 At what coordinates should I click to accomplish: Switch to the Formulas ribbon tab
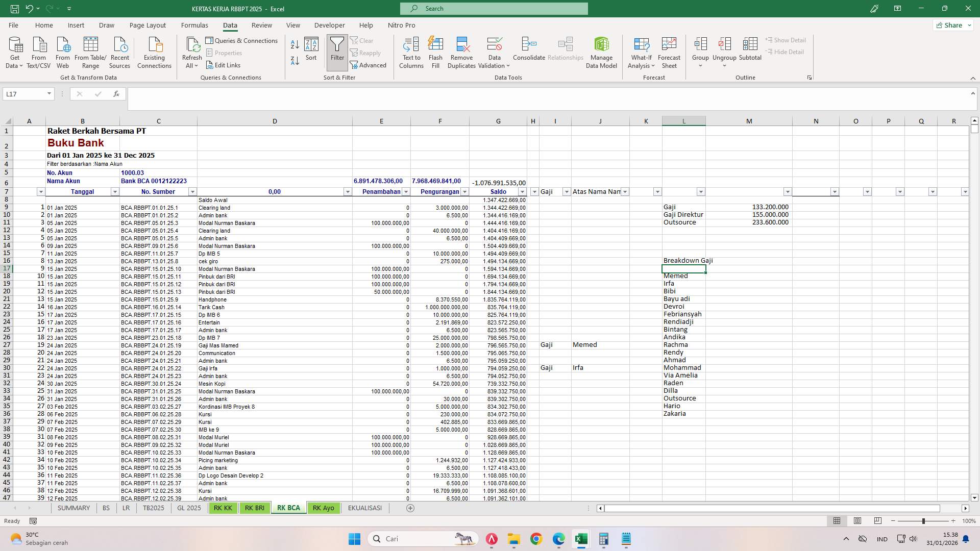194,25
